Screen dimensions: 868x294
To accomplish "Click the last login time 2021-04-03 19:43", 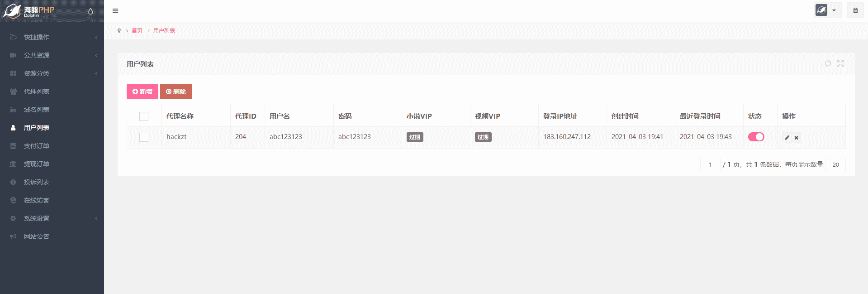I will [x=706, y=137].
